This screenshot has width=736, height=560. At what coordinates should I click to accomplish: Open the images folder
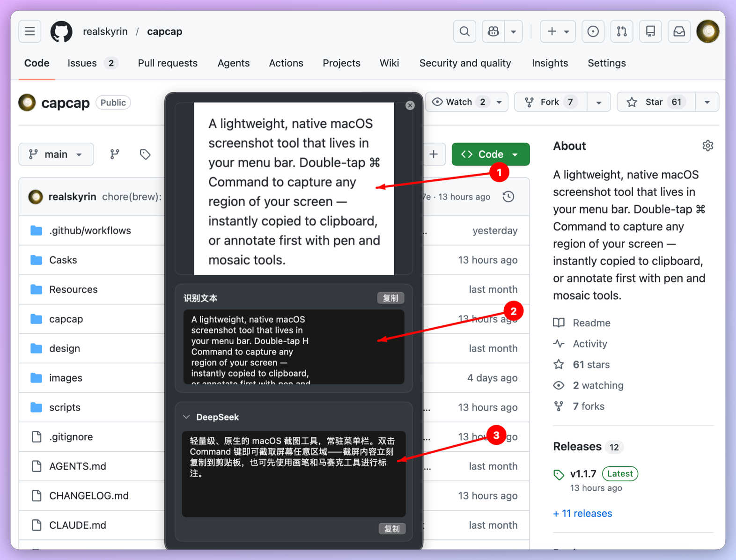(x=66, y=378)
